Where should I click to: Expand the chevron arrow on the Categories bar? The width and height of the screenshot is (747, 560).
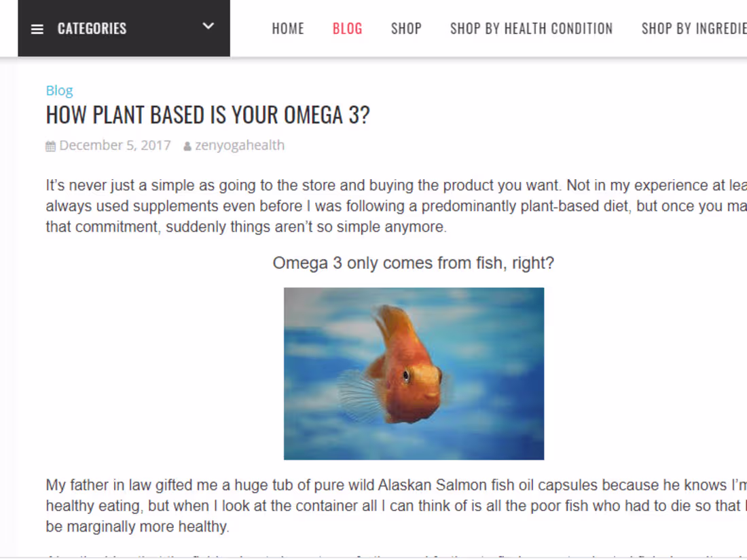pyautogui.click(x=208, y=27)
